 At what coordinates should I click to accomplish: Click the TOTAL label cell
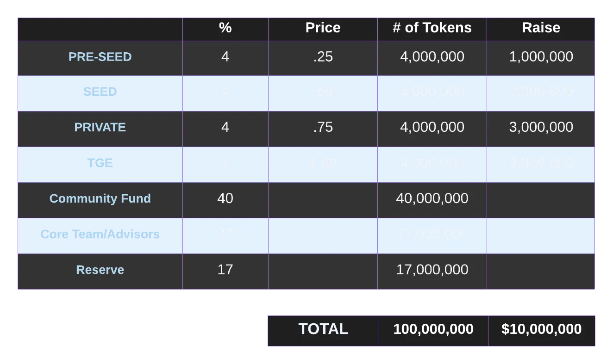[323, 329]
